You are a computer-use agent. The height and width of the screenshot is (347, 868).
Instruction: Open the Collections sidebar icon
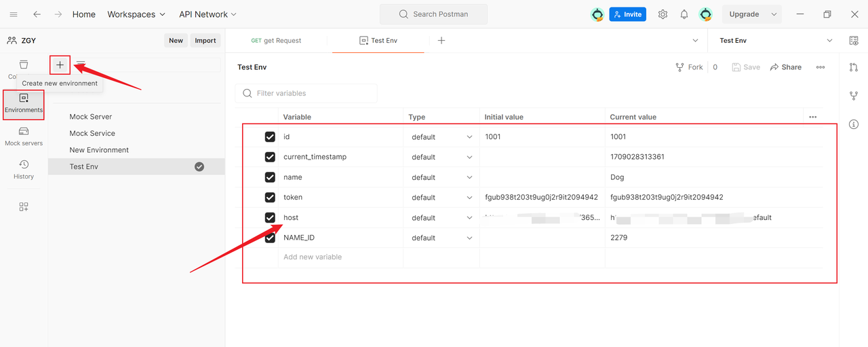[x=24, y=65]
